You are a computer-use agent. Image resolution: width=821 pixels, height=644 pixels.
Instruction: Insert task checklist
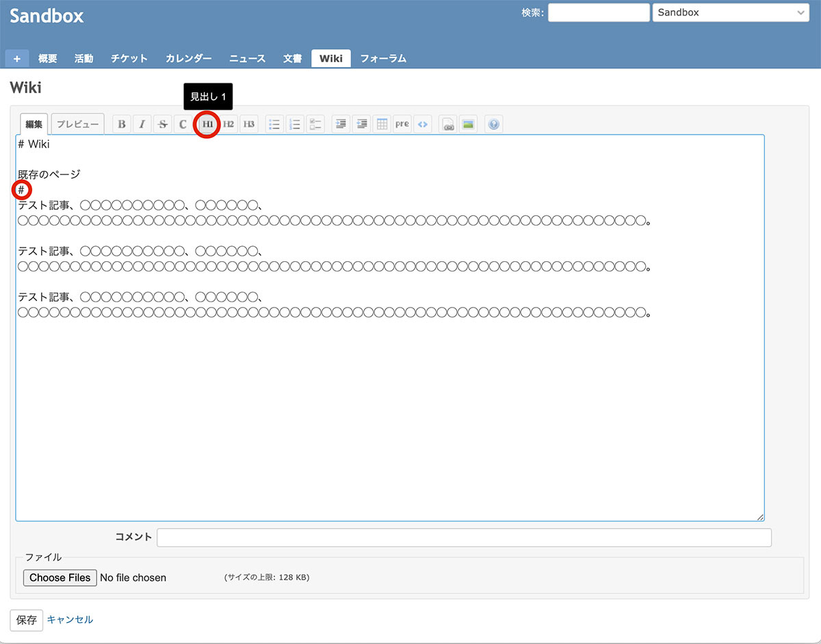[x=315, y=124]
